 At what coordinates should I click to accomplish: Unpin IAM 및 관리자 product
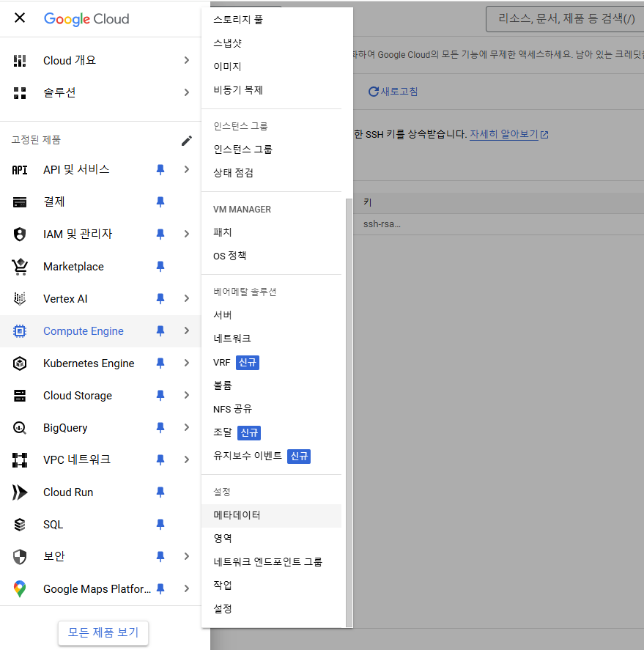[x=160, y=234]
